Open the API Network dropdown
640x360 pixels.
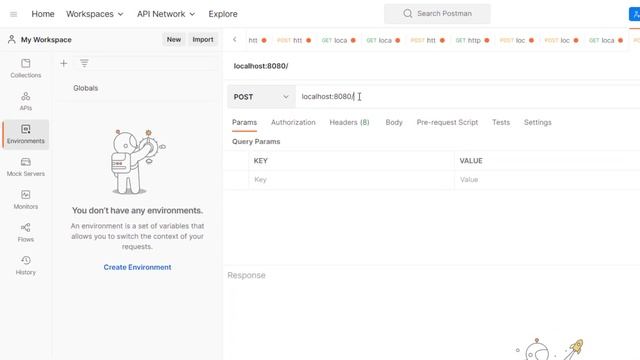[x=166, y=14]
